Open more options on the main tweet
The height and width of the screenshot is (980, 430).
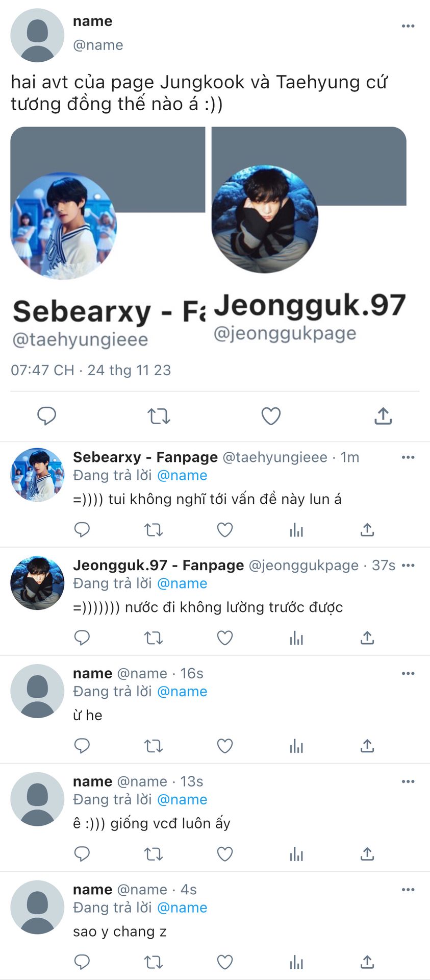[x=408, y=26]
